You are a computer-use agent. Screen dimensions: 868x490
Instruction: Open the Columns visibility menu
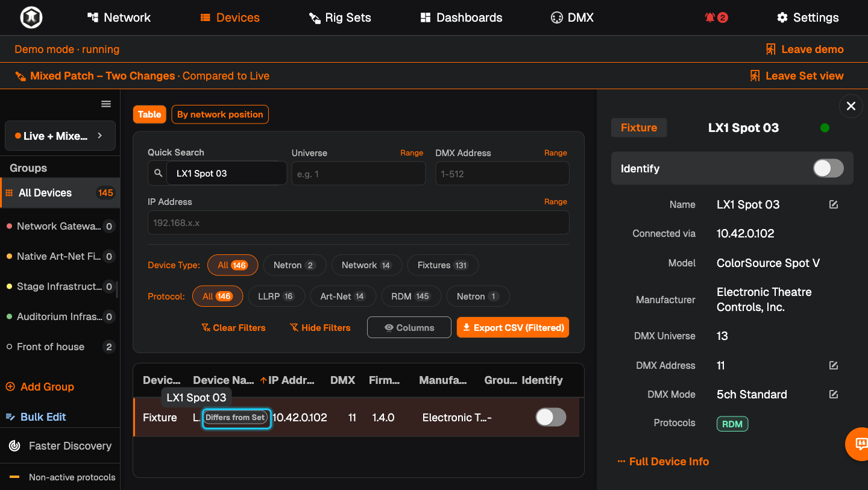[x=409, y=328]
